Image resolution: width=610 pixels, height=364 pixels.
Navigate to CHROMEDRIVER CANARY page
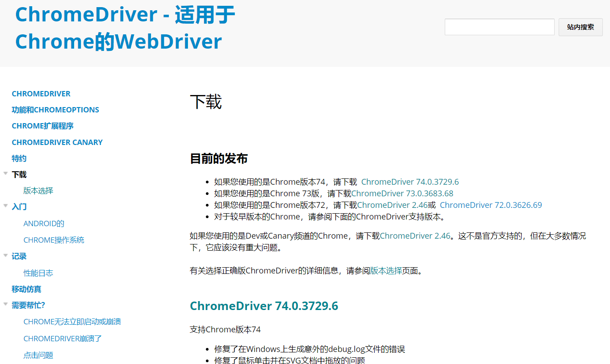57,142
